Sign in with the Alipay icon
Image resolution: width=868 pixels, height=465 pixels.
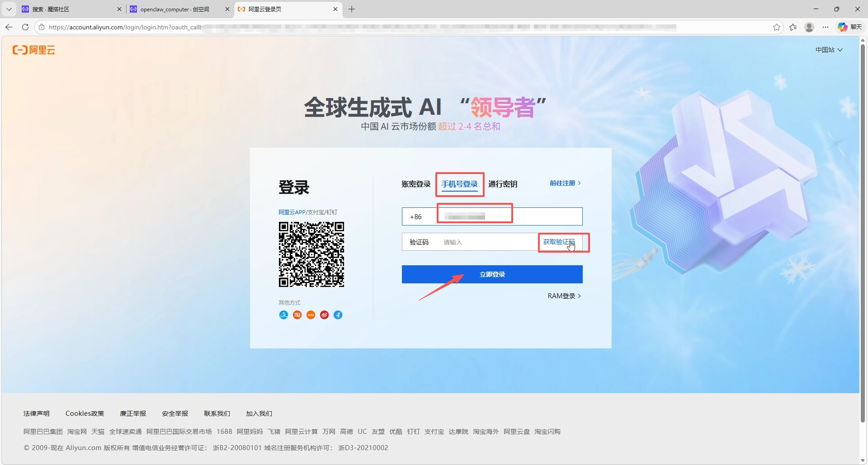point(283,315)
